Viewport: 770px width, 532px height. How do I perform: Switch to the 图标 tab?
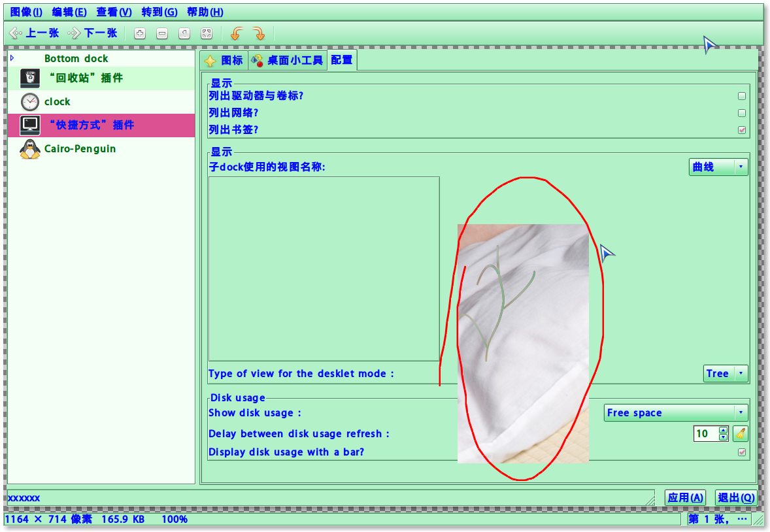224,60
